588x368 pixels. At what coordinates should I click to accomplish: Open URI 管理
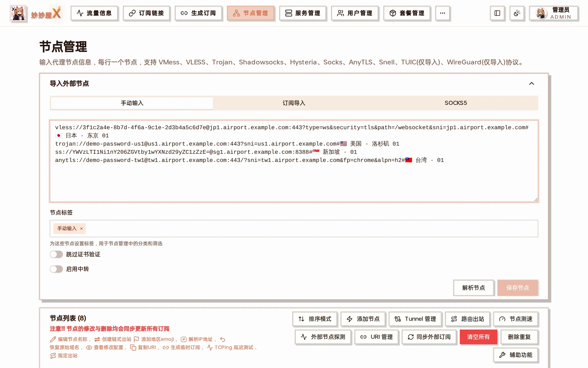pos(376,337)
